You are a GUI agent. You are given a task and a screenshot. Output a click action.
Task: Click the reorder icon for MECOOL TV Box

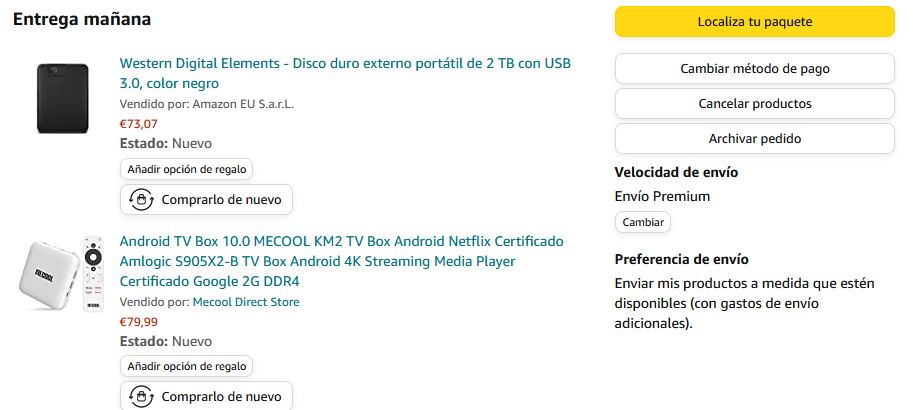coord(141,397)
